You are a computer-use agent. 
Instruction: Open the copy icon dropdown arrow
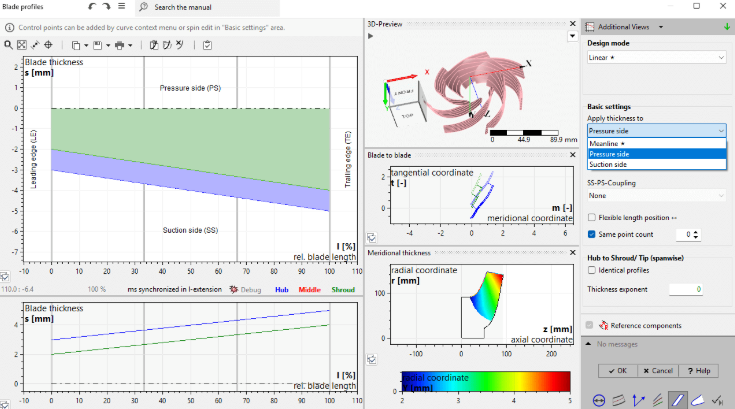point(86,45)
